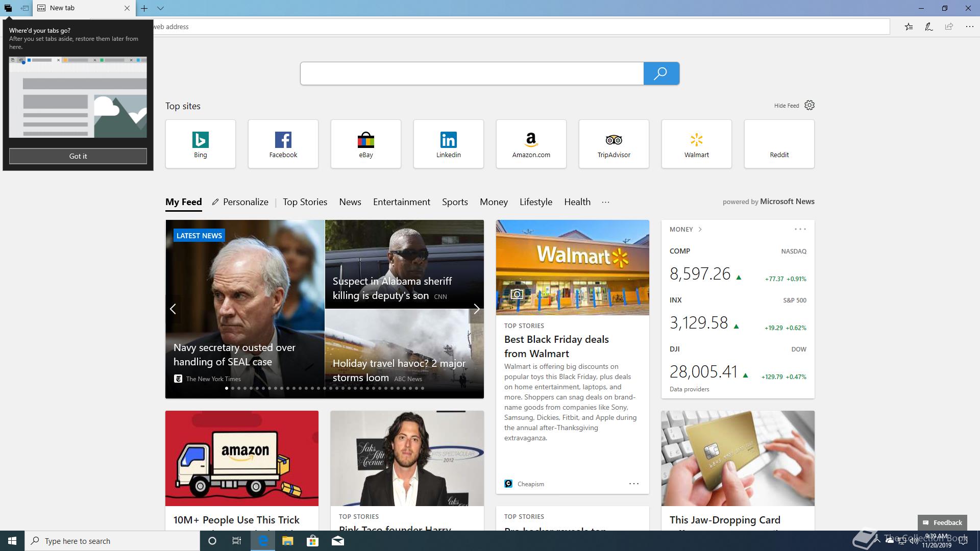Open the Settings and more ellipsis menu
Screen dimensions: 980x551
click(x=969, y=27)
